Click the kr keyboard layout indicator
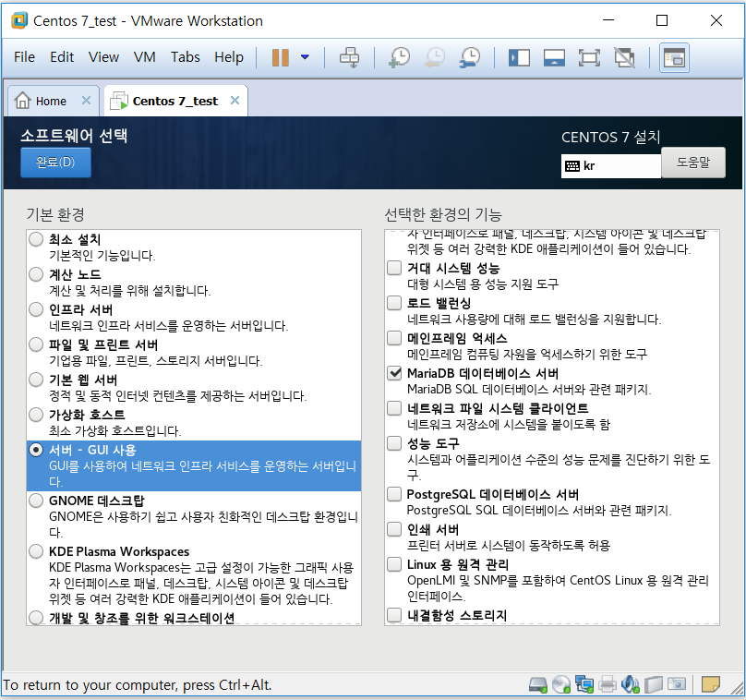 tap(611, 166)
